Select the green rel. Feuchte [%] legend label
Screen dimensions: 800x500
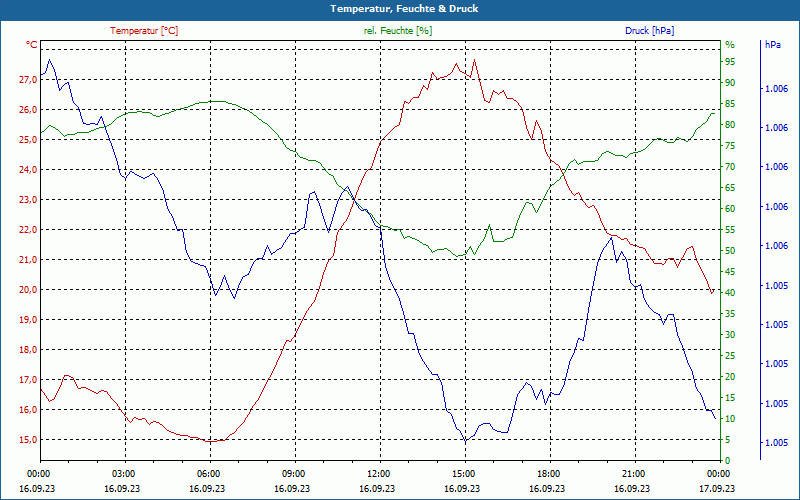[x=397, y=31]
